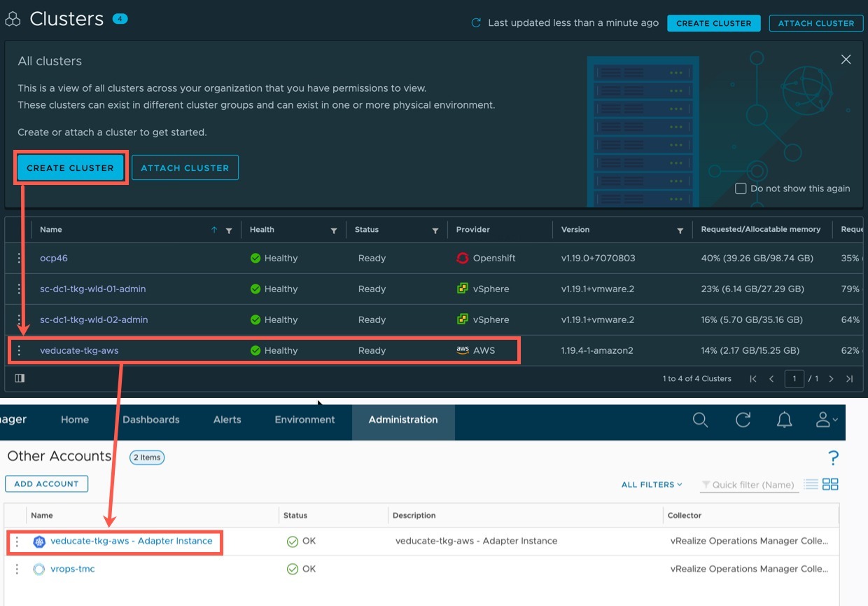Open the Version column filter
Viewport: 868px width, 606px height.
tap(680, 230)
